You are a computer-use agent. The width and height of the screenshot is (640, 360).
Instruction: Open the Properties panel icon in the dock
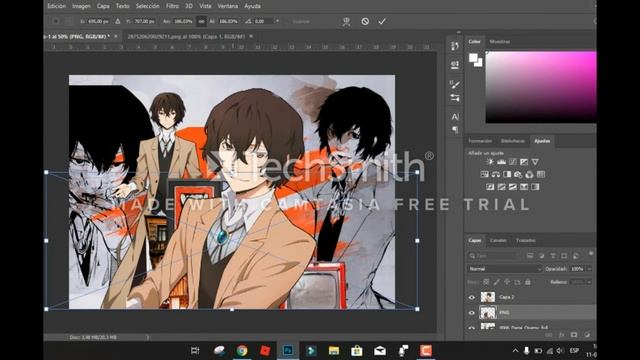[x=455, y=64]
